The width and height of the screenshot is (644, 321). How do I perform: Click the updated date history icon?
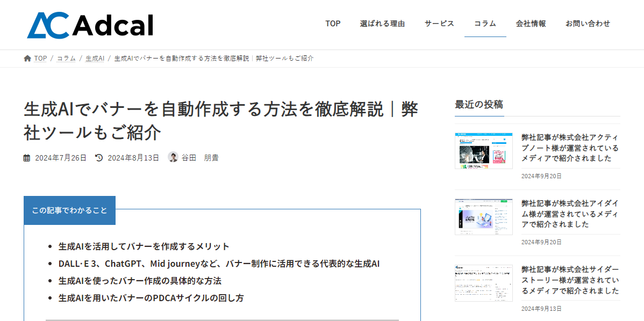tap(98, 157)
